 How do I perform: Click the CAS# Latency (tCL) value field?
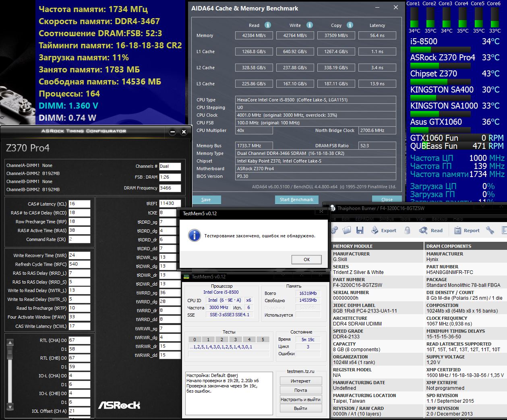(79, 204)
